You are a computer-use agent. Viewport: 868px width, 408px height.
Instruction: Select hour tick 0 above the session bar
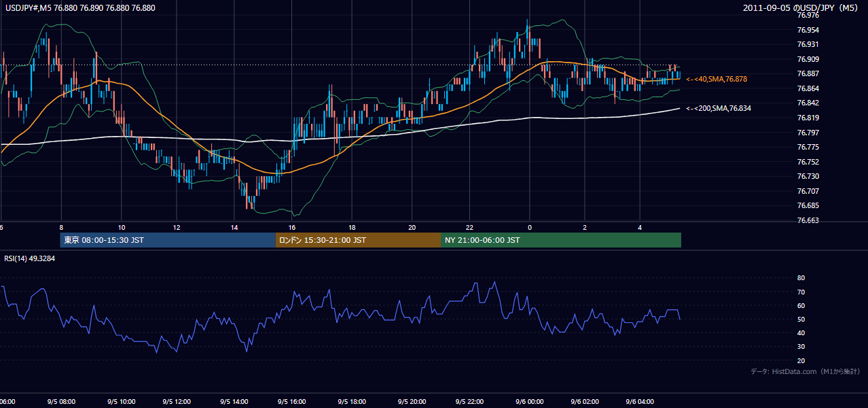tap(529, 227)
